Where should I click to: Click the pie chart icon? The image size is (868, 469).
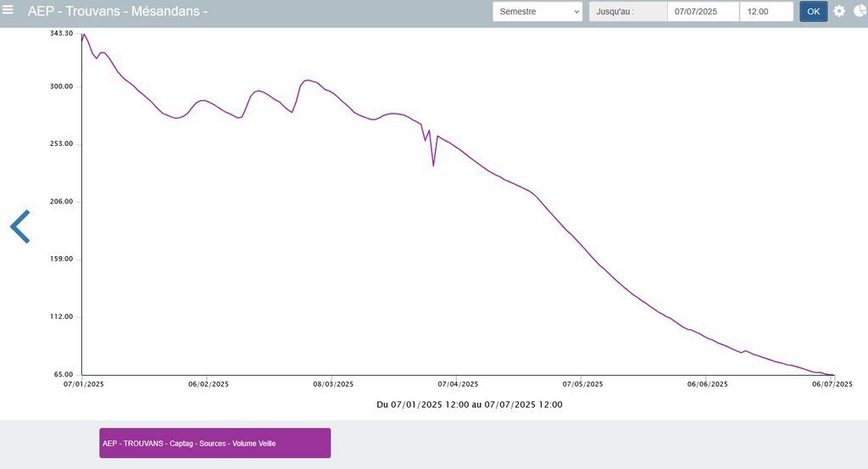[859, 11]
